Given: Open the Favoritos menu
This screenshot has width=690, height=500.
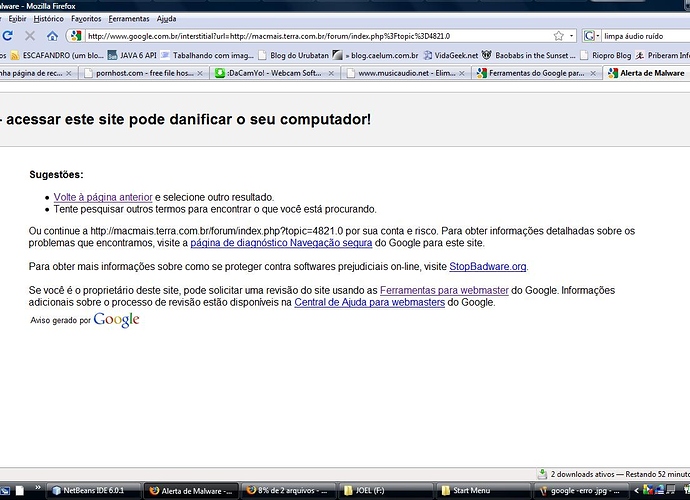Looking at the screenshot, I should pyautogui.click(x=86, y=19).
